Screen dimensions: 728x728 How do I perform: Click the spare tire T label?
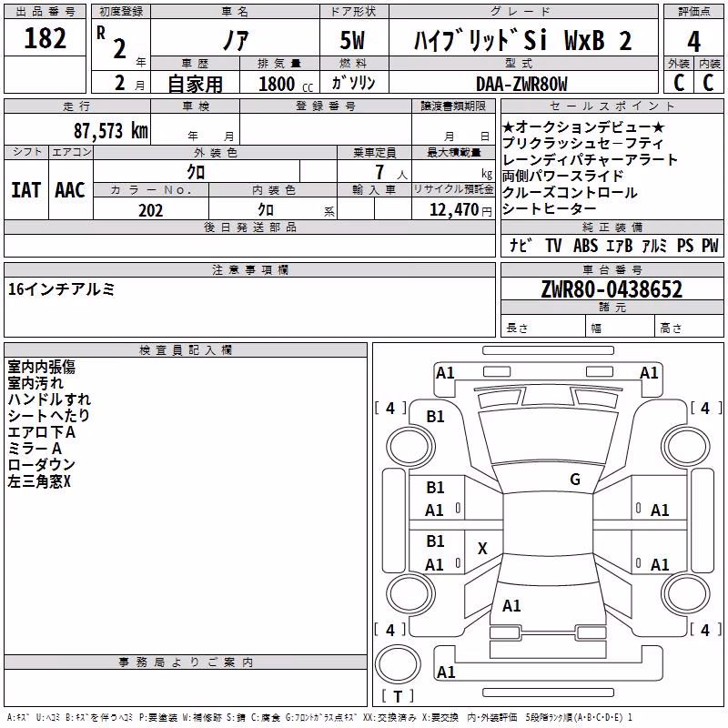pyautogui.click(x=398, y=696)
